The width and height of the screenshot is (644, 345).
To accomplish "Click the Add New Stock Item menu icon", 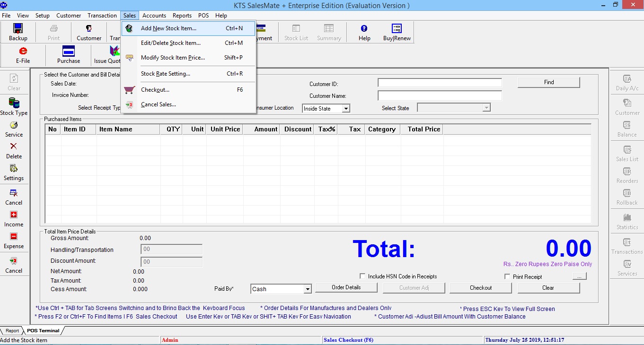I will pyautogui.click(x=129, y=28).
